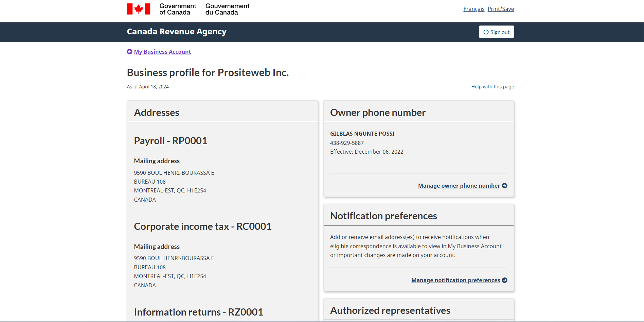The width and height of the screenshot is (644, 322).
Task: Open Manage notification preferences link
Action: pyautogui.click(x=455, y=280)
